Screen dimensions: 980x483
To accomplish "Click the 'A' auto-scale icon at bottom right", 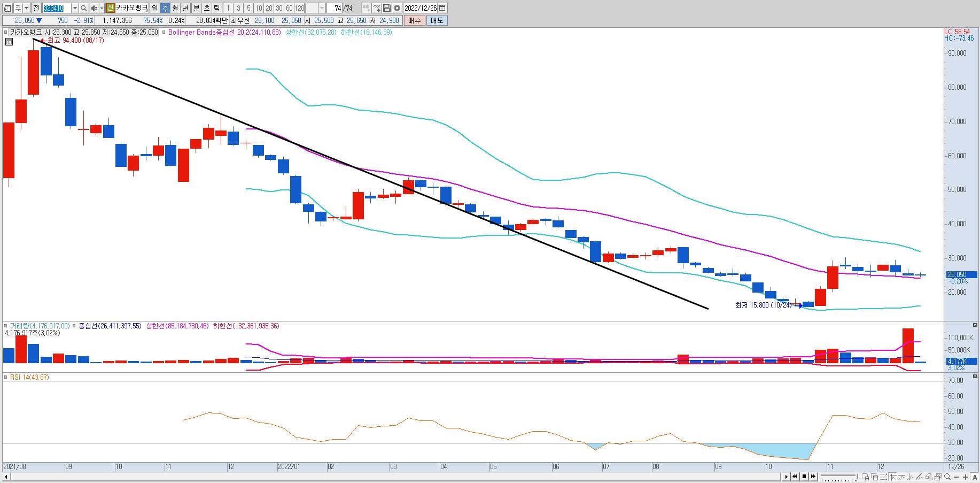I will click(x=975, y=477).
